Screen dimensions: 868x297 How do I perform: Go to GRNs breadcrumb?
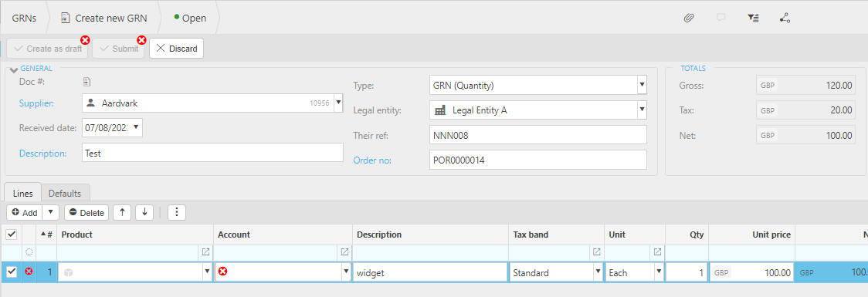25,18
